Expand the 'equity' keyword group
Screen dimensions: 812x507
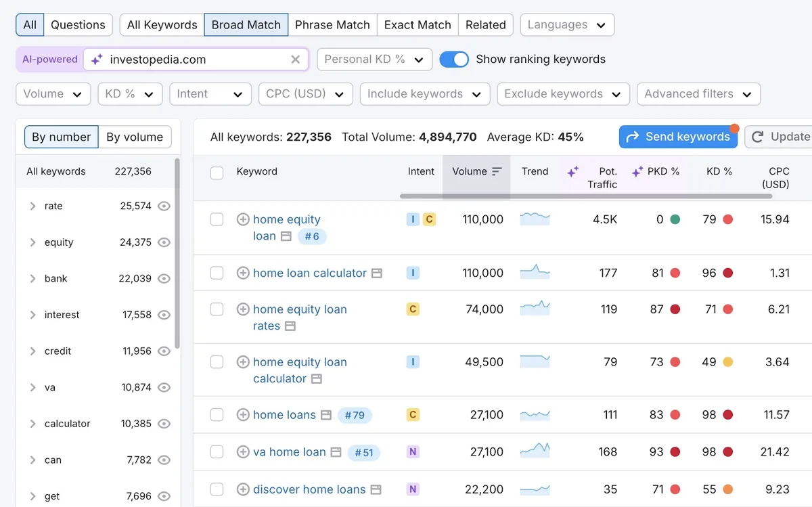coord(32,242)
